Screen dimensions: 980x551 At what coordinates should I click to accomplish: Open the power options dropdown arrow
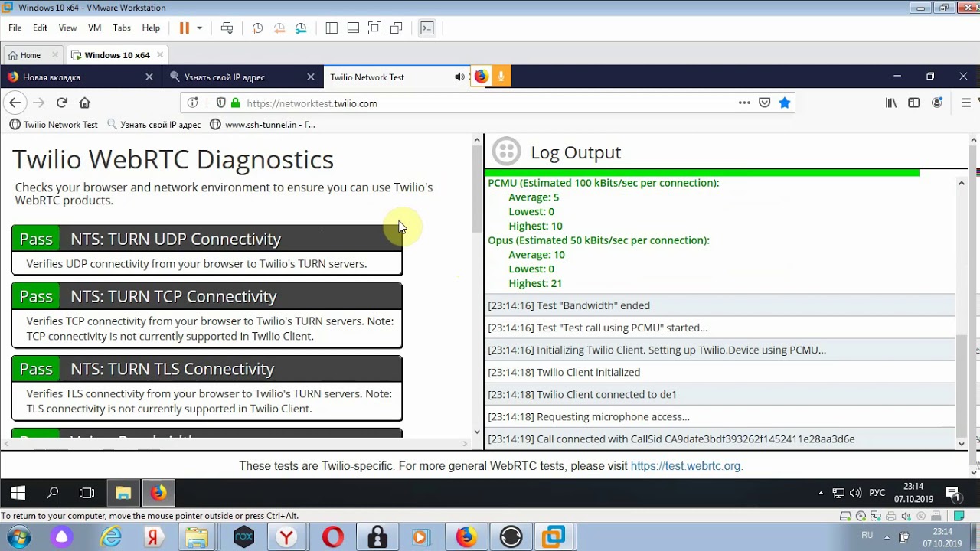199,28
